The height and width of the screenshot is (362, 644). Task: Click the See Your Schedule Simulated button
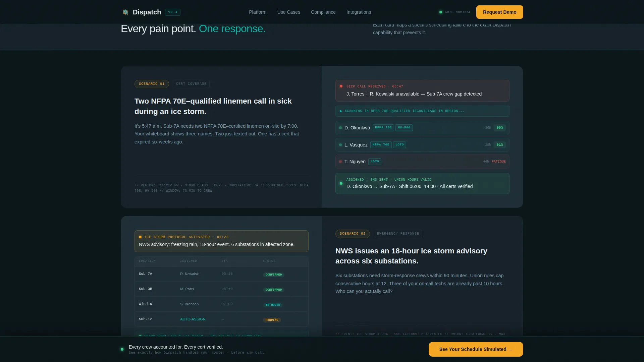point(476,349)
